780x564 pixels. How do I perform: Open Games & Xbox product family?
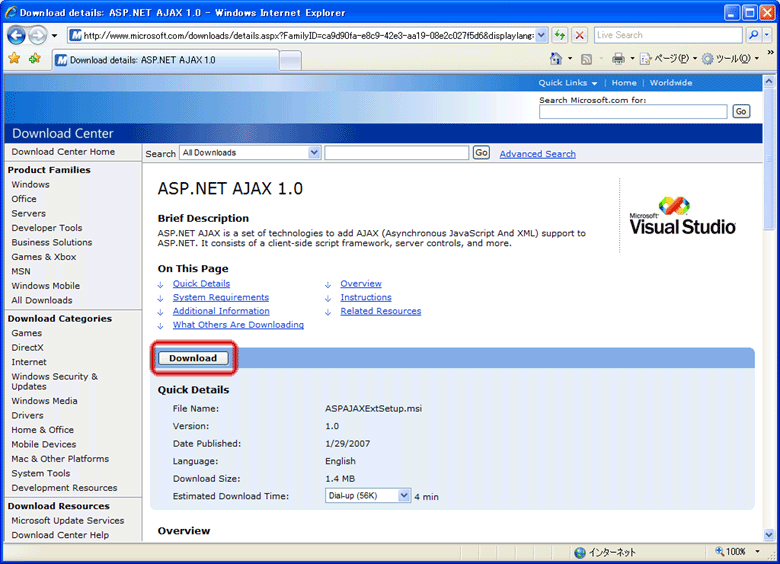(x=44, y=257)
